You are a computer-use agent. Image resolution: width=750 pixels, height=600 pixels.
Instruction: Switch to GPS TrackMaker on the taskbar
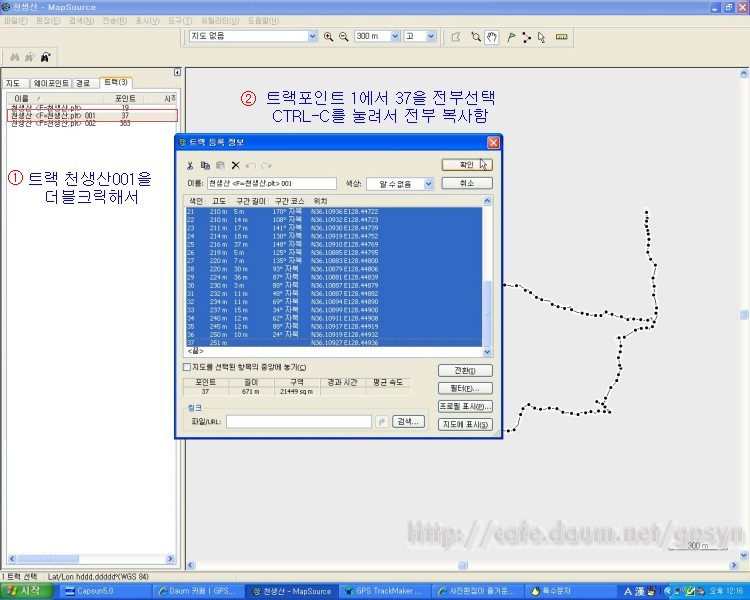click(385, 591)
